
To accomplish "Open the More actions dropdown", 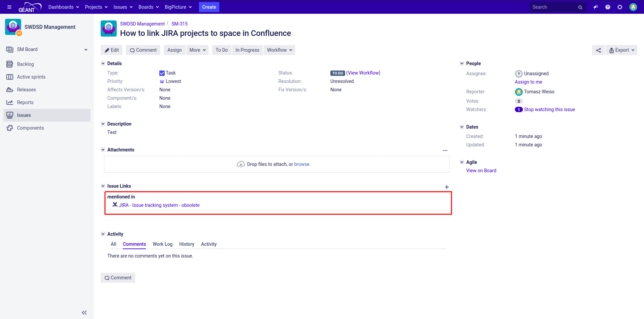I will pyautogui.click(x=198, y=50).
